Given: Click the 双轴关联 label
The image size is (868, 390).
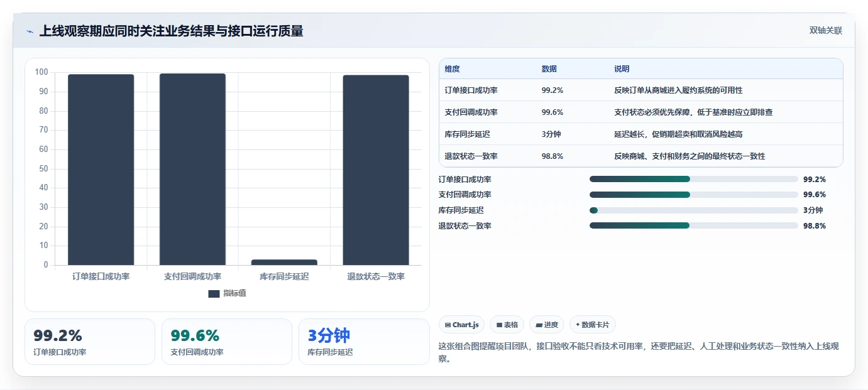Looking at the screenshot, I should tap(825, 30).
